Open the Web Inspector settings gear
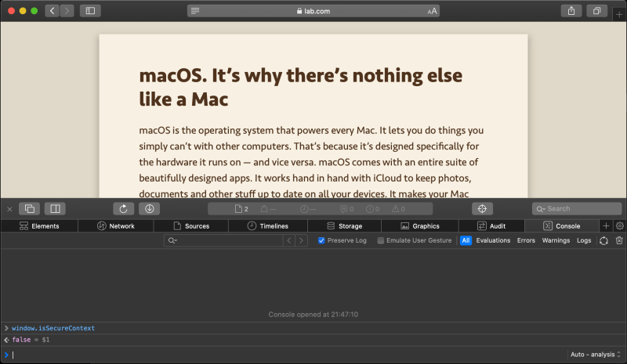Screen dimensions: 627x364 coord(619,225)
